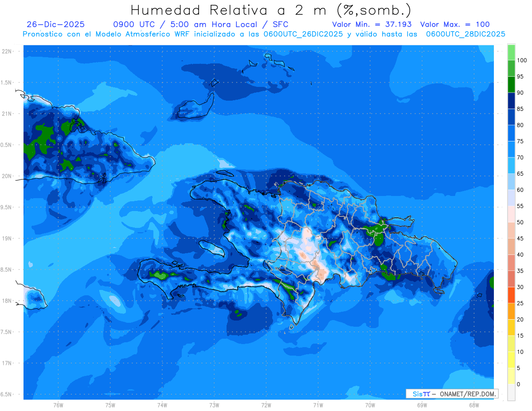
Task: Click the legend value '85'
Action: coord(520,109)
